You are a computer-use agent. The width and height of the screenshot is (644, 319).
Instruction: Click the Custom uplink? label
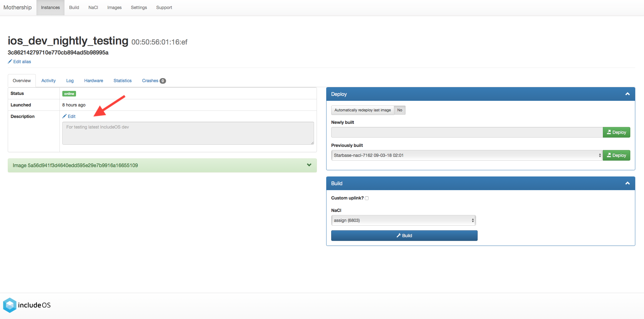coord(347,198)
